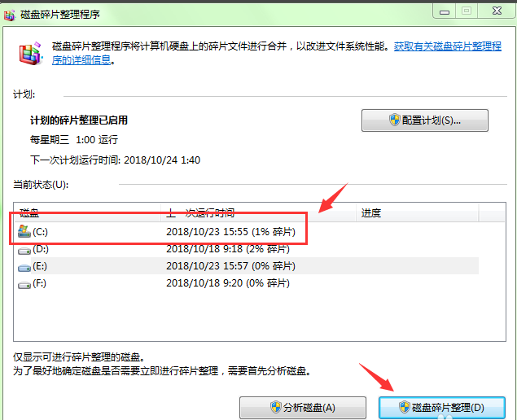Image resolution: width=517 pixels, height=420 pixels.
Task: Select the (E:) disk row
Action: click(246, 265)
